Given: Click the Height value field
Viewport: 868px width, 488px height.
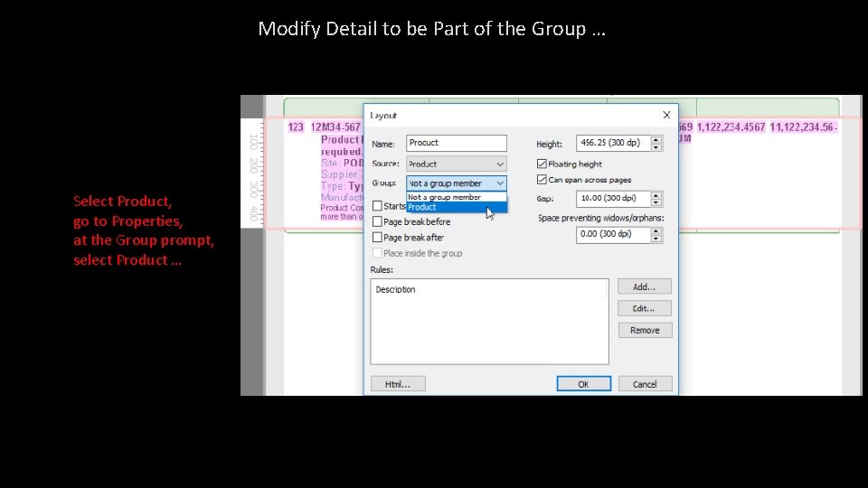Looking at the screenshot, I should click(x=613, y=143).
